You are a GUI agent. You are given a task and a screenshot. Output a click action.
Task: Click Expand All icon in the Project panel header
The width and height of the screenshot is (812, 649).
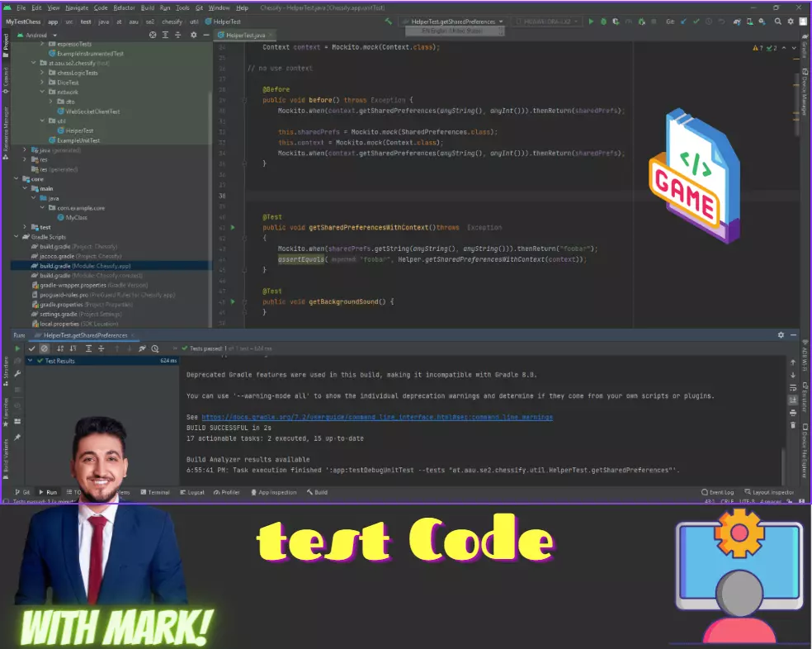coord(165,36)
